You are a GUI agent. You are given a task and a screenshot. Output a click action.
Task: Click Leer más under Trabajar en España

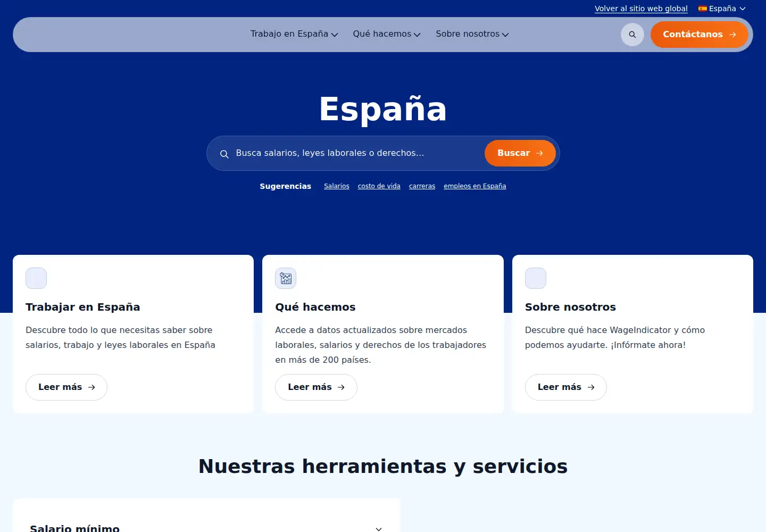tap(66, 387)
